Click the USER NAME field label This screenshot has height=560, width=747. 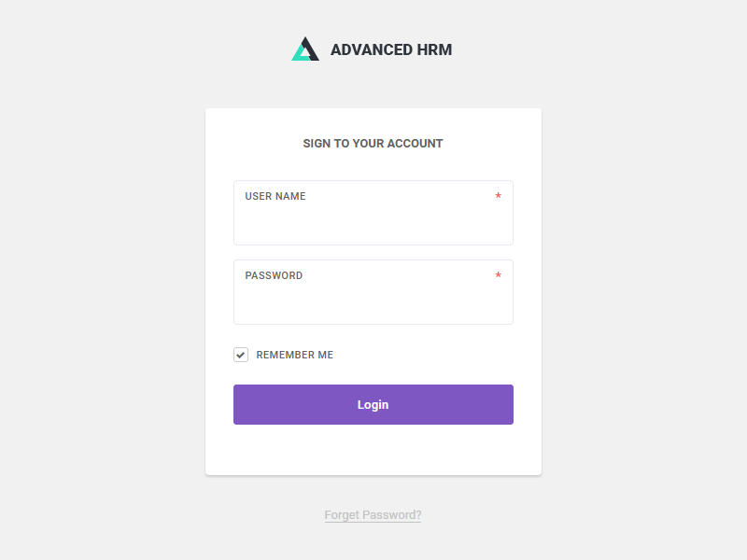pos(274,196)
